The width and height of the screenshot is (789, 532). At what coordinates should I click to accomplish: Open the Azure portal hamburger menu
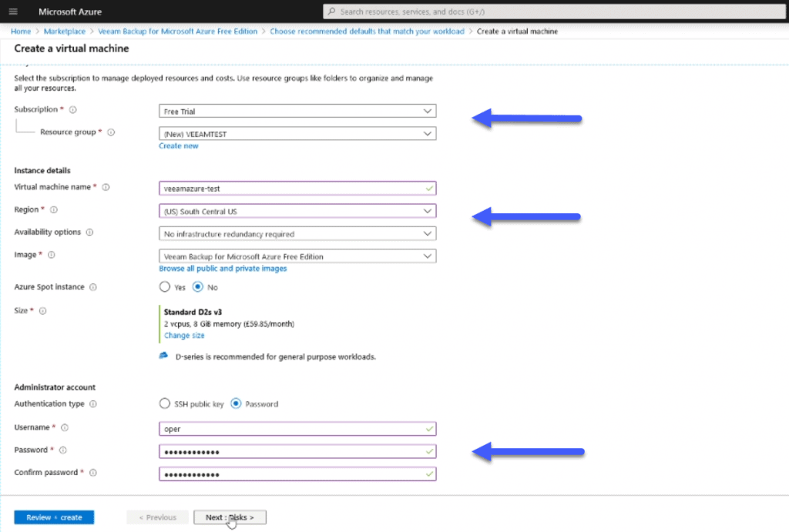point(13,12)
